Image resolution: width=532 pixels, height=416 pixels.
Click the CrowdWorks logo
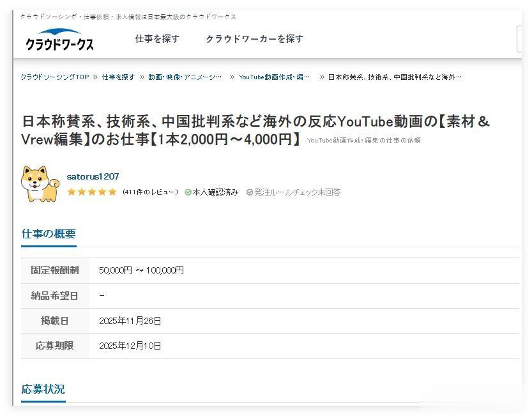[x=60, y=40]
